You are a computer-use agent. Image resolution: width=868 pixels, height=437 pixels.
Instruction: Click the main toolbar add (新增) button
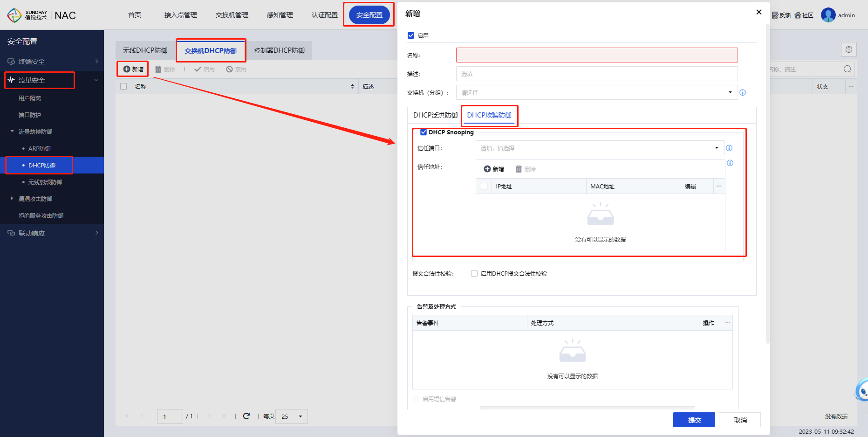pyautogui.click(x=133, y=69)
